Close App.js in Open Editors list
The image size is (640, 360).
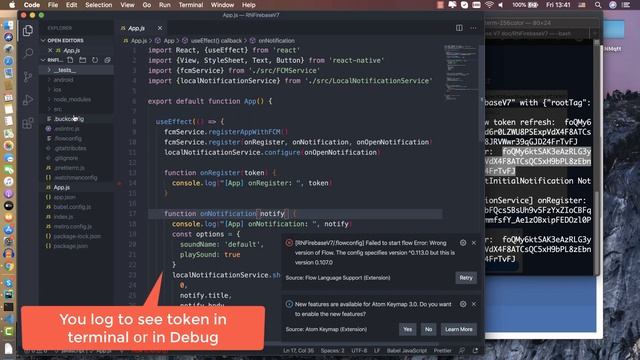point(50,50)
